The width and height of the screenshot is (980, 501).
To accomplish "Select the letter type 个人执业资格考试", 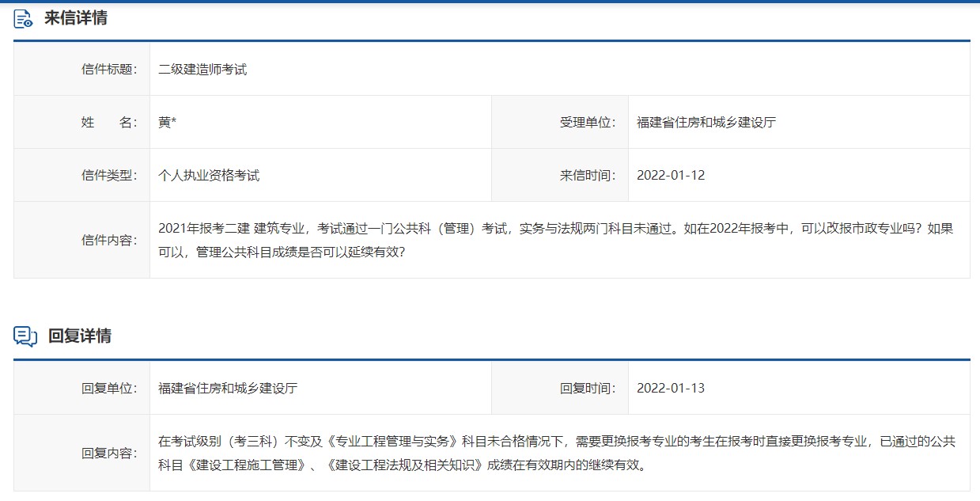I will [207, 175].
